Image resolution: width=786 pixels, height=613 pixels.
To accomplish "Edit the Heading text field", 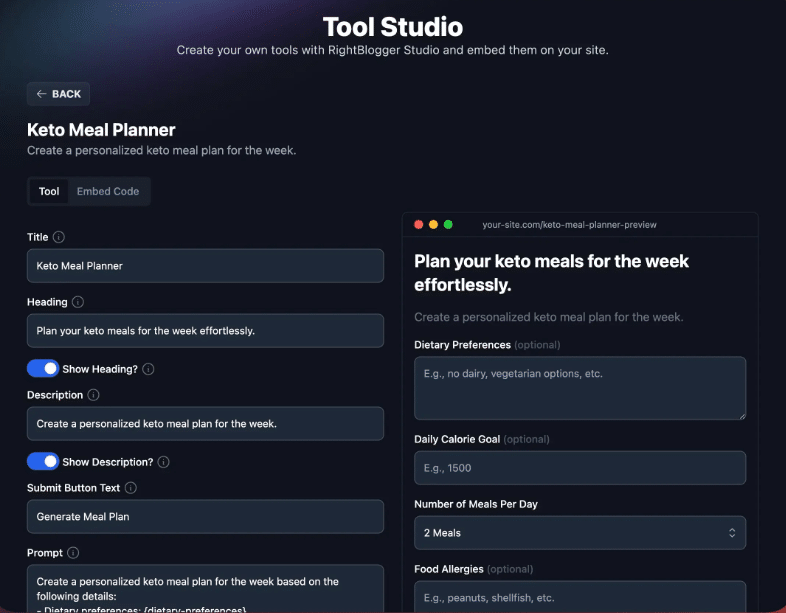I will 206,331.
